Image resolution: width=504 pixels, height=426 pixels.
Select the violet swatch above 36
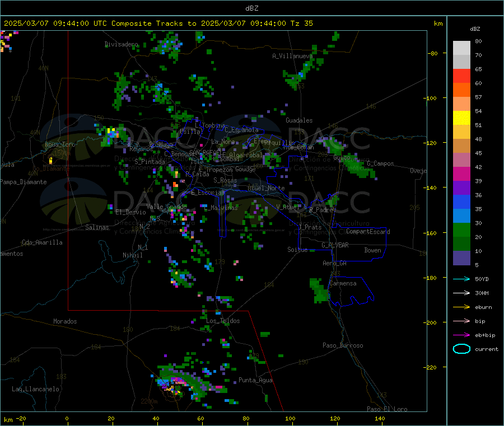pyautogui.click(x=461, y=188)
